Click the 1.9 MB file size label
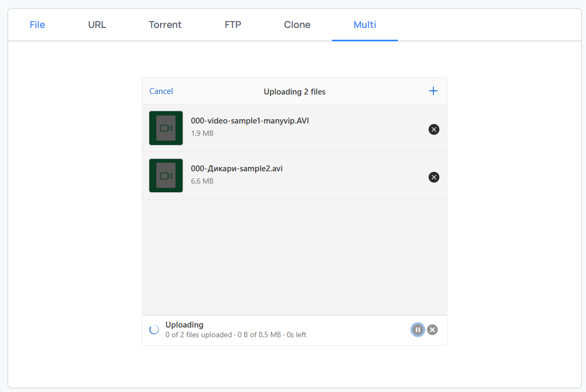 (202, 133)
